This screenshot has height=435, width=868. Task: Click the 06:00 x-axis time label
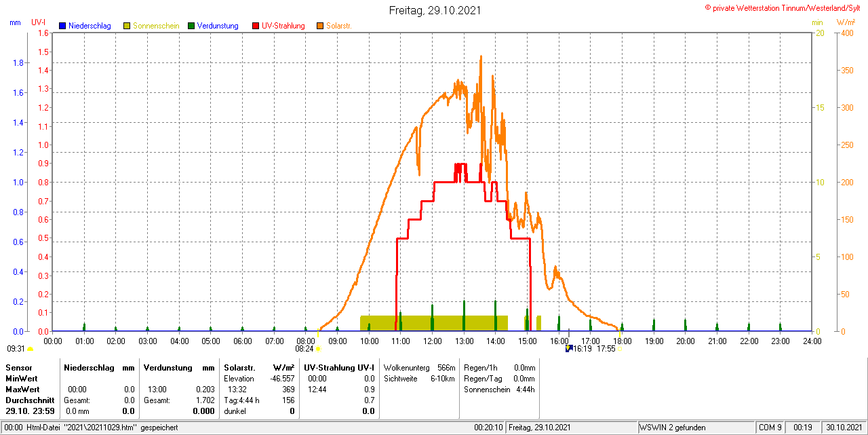[x=242, y=341]
